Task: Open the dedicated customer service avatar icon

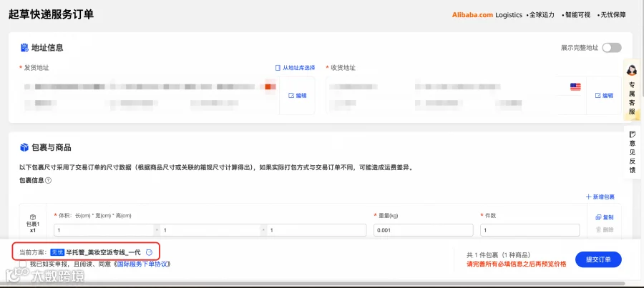Action: [x=632, y=70]
